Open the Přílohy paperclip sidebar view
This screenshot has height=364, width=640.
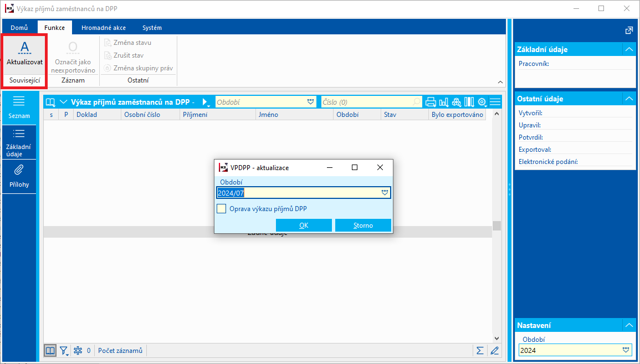pyautogui.click(x=19, y=176)
